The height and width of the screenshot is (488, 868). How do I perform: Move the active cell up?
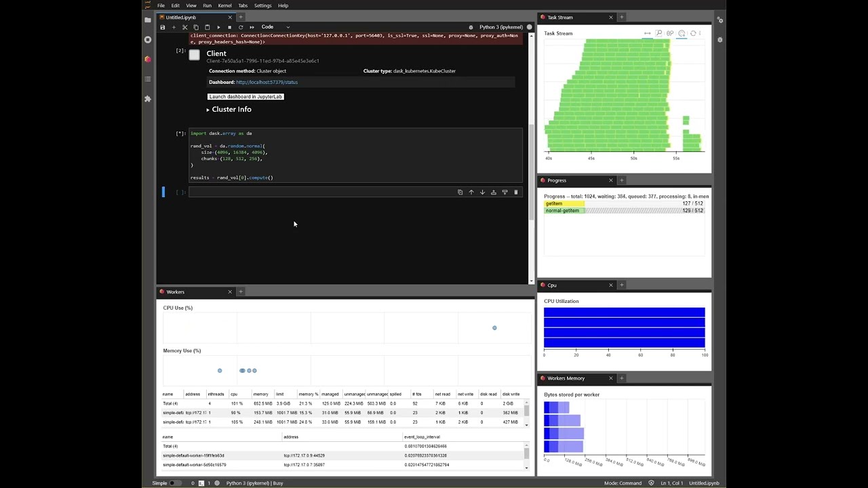pos(471,192)
